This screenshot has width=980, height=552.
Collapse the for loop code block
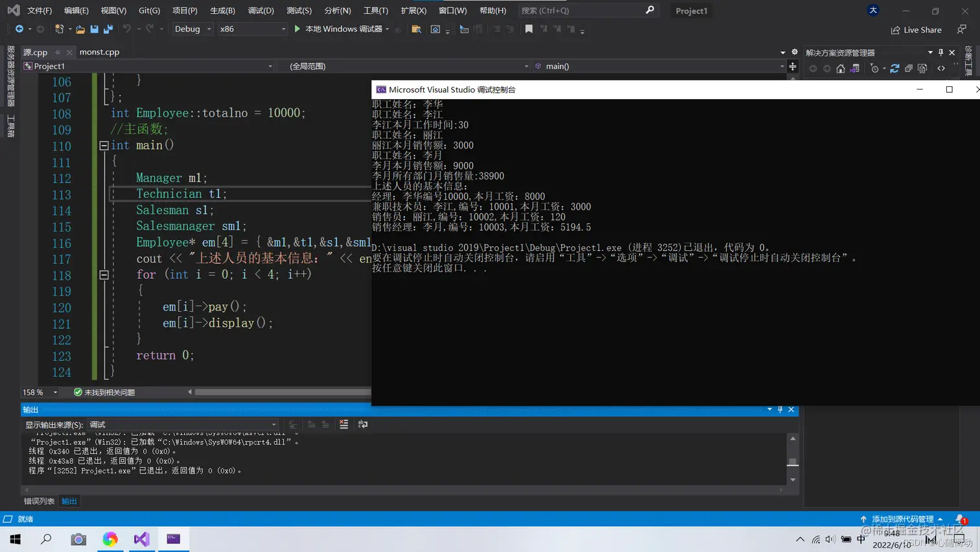click(104, 275)
